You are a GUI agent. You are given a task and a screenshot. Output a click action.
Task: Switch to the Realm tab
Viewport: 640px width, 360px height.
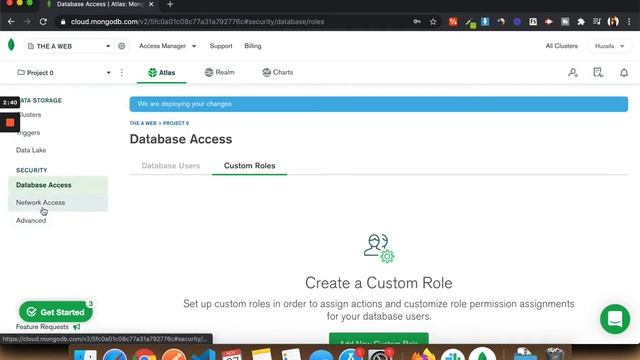[220, 72]
